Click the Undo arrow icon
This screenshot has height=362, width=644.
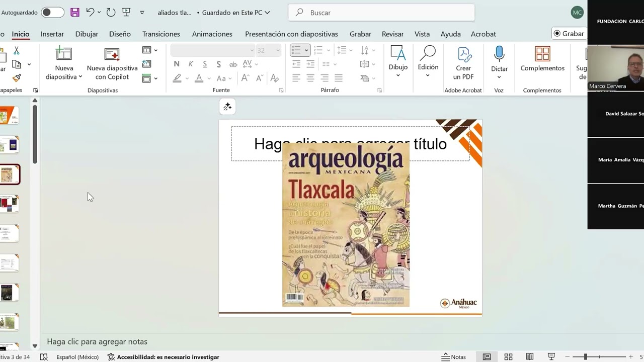(x=90, y=12)
